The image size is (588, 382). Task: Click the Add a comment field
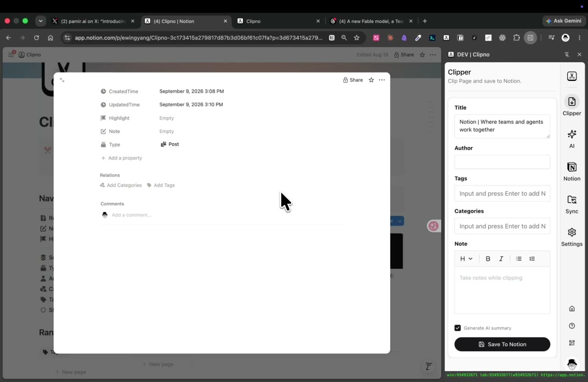pos(131,215)
